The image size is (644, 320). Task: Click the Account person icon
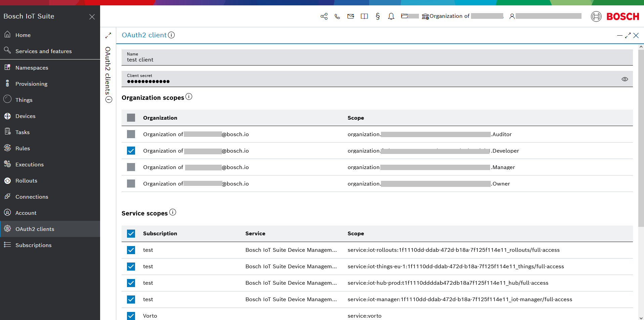click(7, 212)
